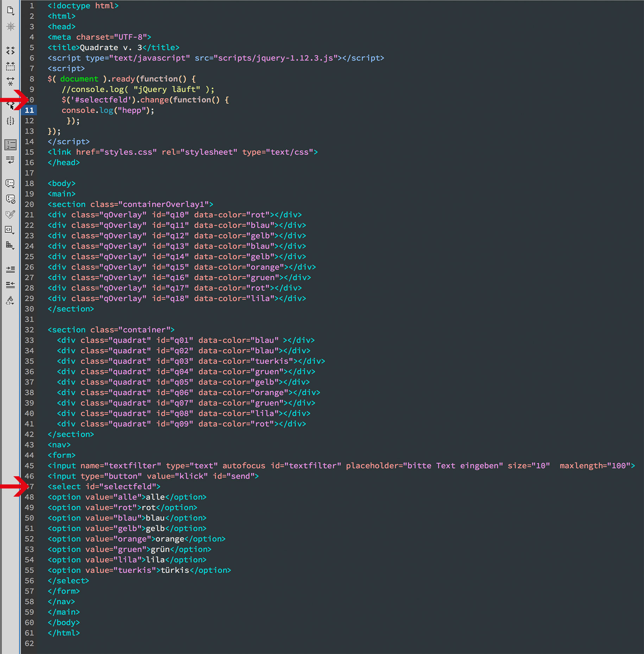This screenshot has width=644, height=654.
Task: Click the "</html>" closing tag
Action: pos(64,633)
